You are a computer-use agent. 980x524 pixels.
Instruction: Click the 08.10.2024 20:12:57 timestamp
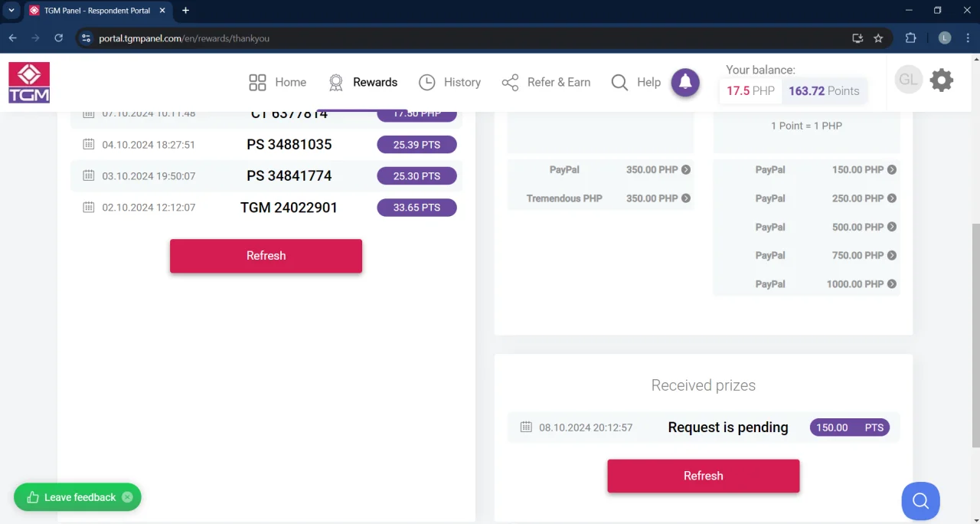pyautogui.click(x=586, y=427)
